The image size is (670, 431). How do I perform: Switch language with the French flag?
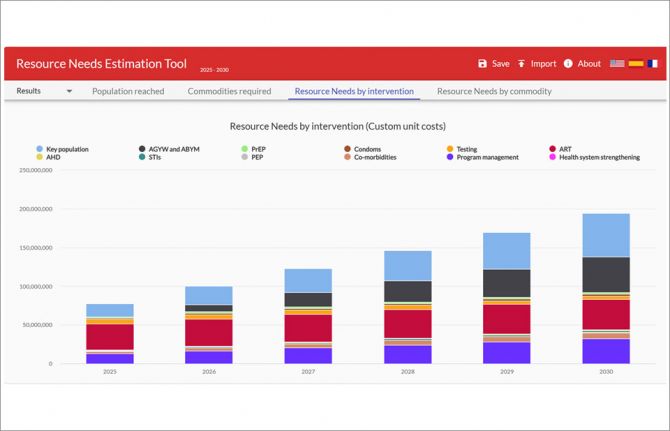pos(652,64)
